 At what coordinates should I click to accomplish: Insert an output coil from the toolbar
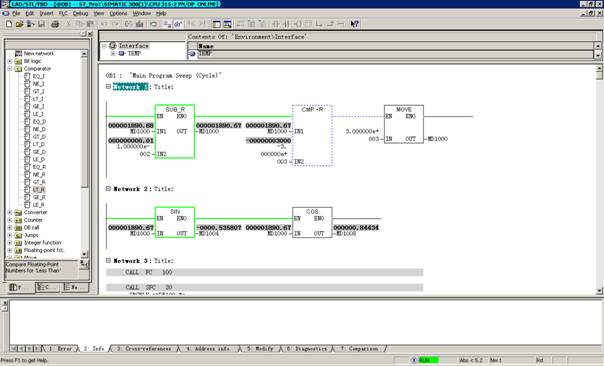pos(297,24)
